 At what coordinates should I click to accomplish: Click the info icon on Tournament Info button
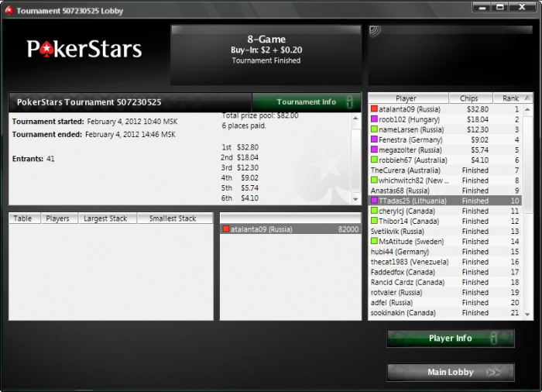pyautogui.click(x=349, y=102)
